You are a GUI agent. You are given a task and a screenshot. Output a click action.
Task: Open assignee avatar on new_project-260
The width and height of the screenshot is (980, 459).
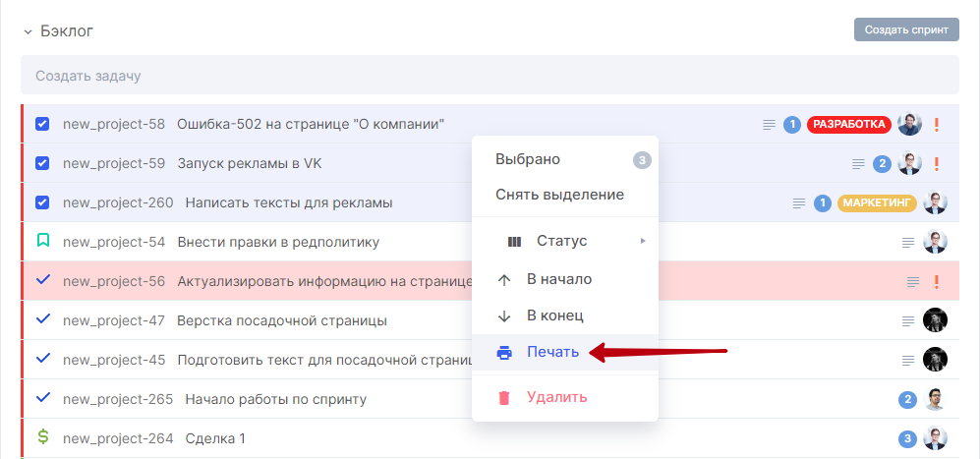pyautogui.click(x=935, y=202)
